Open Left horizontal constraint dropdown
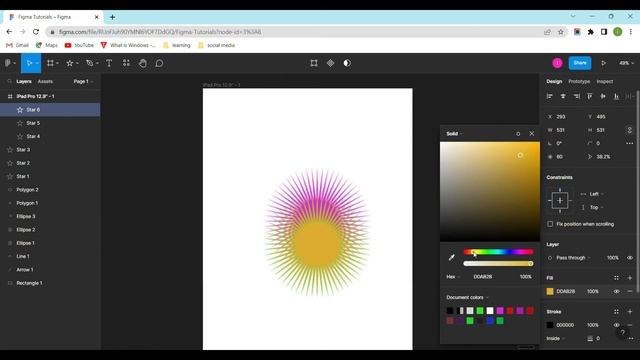The image size is (640, 360). pos(597,194)
